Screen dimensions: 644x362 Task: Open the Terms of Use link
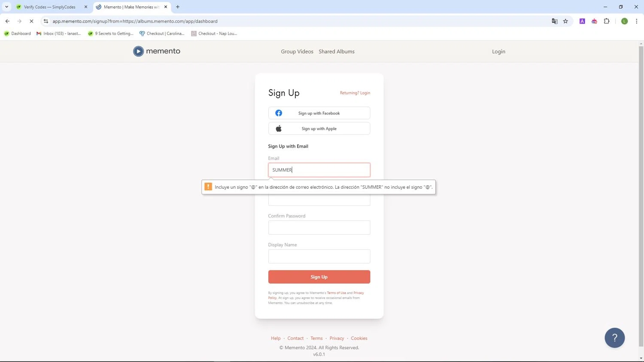tap(337, 293)
